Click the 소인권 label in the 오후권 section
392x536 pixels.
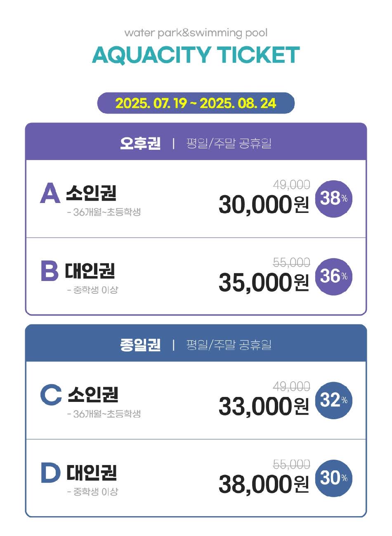pyautogui.click(x=92, y=193)
